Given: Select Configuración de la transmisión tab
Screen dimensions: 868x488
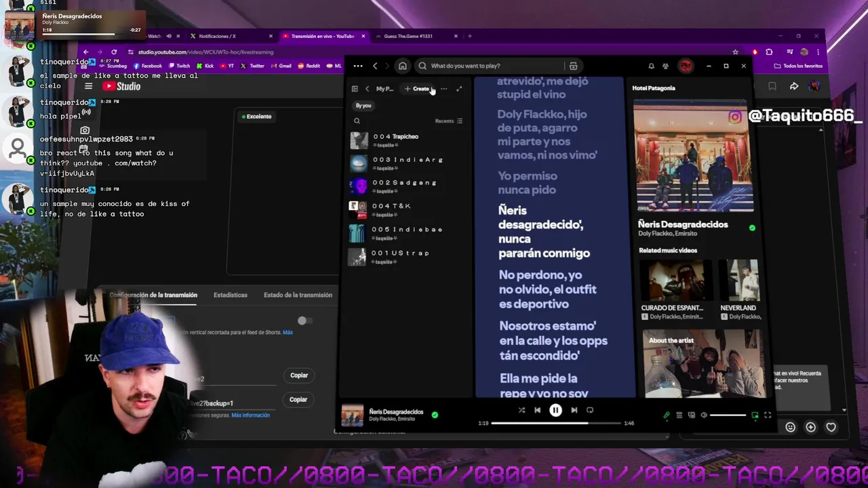Looking at the screenshot, I should click(153, 295).
